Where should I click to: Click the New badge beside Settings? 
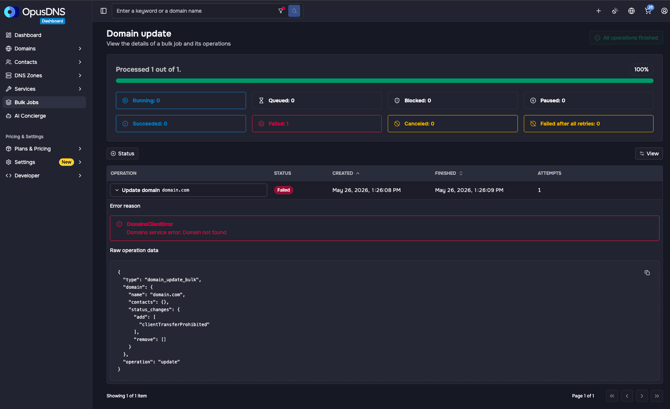66,162
